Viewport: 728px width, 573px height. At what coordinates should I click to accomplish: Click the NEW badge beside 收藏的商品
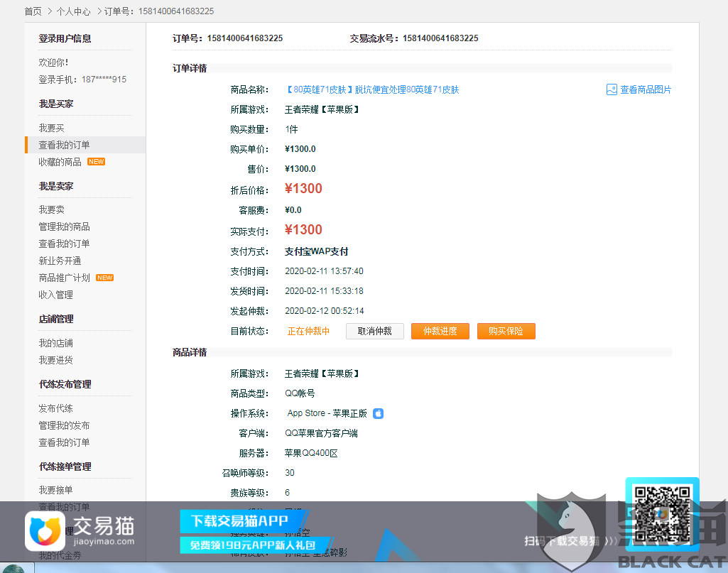96,162
